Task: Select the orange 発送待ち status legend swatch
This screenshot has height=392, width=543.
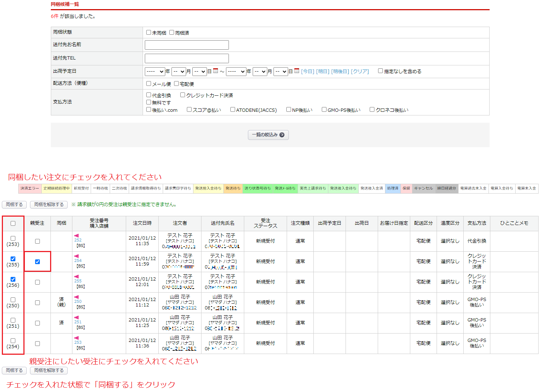Action: click(x=233, y=189)
